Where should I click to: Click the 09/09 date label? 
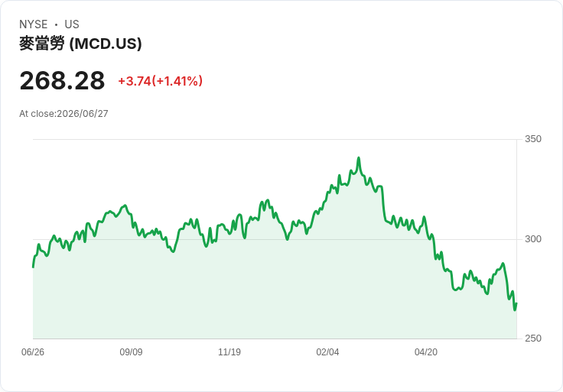coord(131,352)
